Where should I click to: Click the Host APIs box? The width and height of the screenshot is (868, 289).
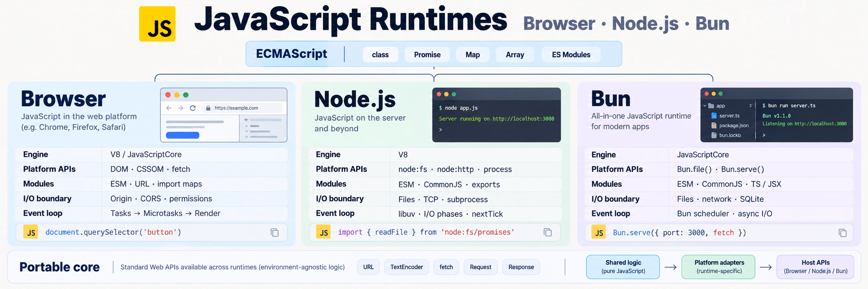[x=815, y=267]
